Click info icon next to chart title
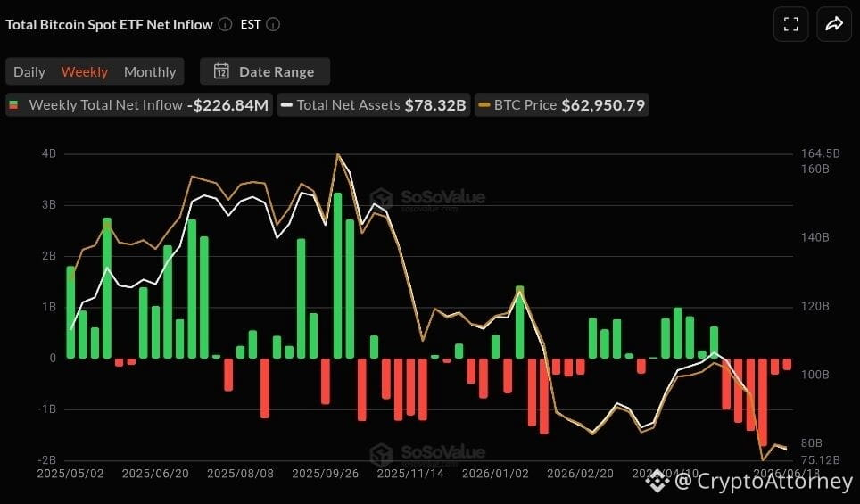 (225, 24)
